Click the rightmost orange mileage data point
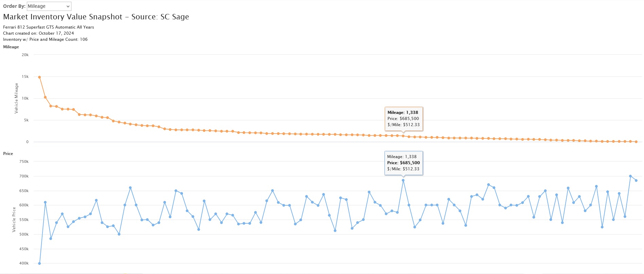This screenshot has height=274, width=644. click(x=636, y=142)
